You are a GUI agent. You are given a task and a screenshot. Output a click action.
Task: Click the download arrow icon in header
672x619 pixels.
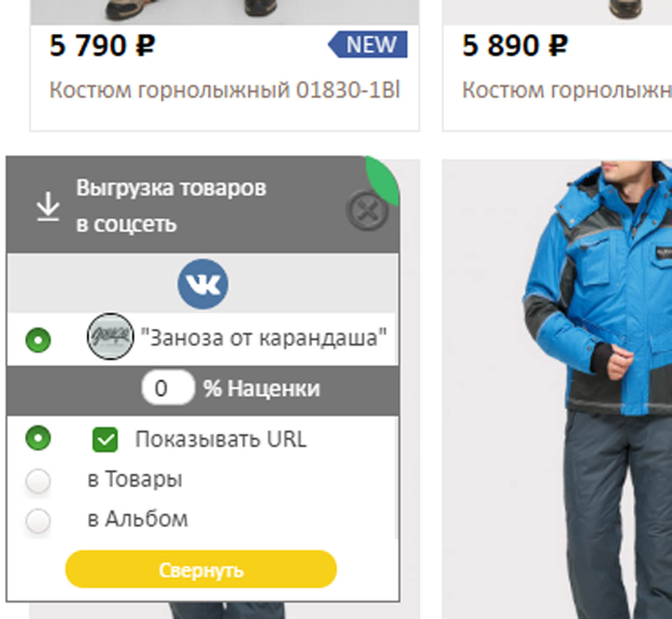click(x=48, y=206)
